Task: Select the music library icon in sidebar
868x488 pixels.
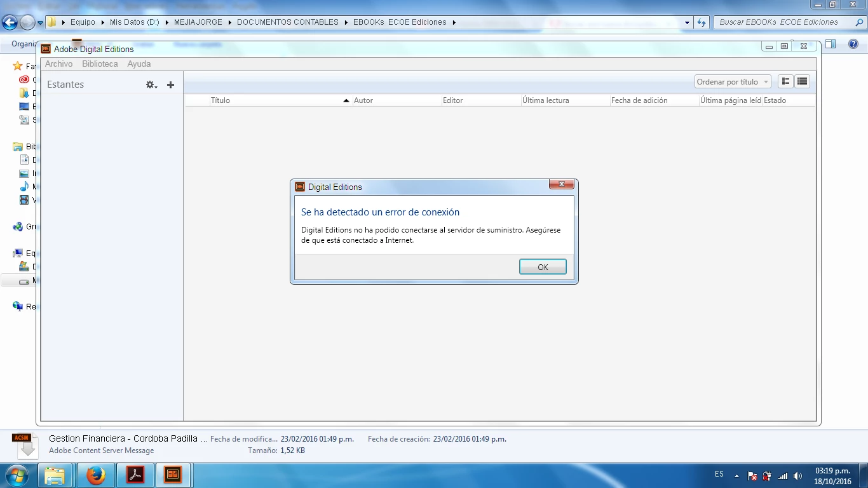Action: (24, 187)
